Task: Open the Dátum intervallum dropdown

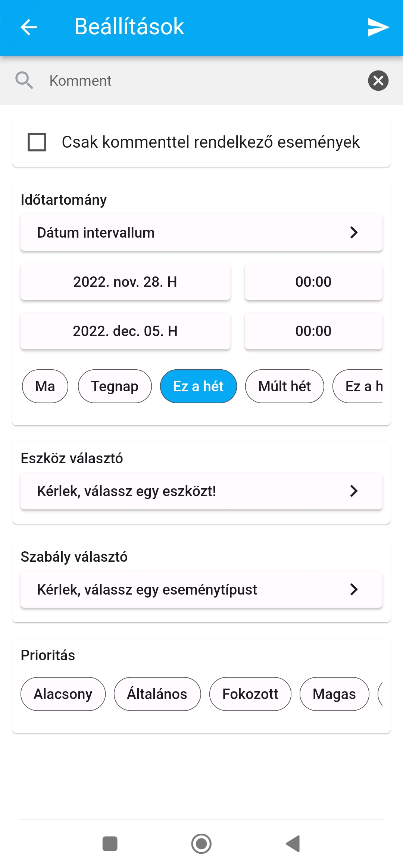Action: click(201, 232)
